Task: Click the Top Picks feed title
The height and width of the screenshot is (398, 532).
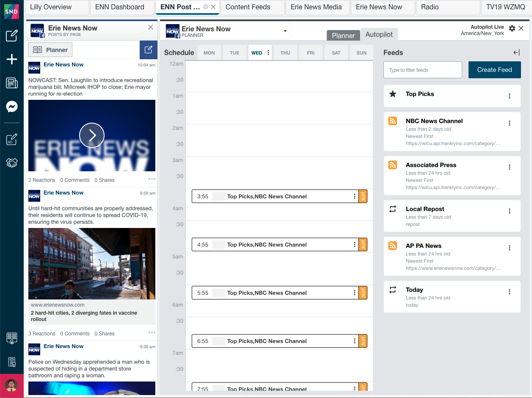Action: pyautogui.click(x=420, y=94)
